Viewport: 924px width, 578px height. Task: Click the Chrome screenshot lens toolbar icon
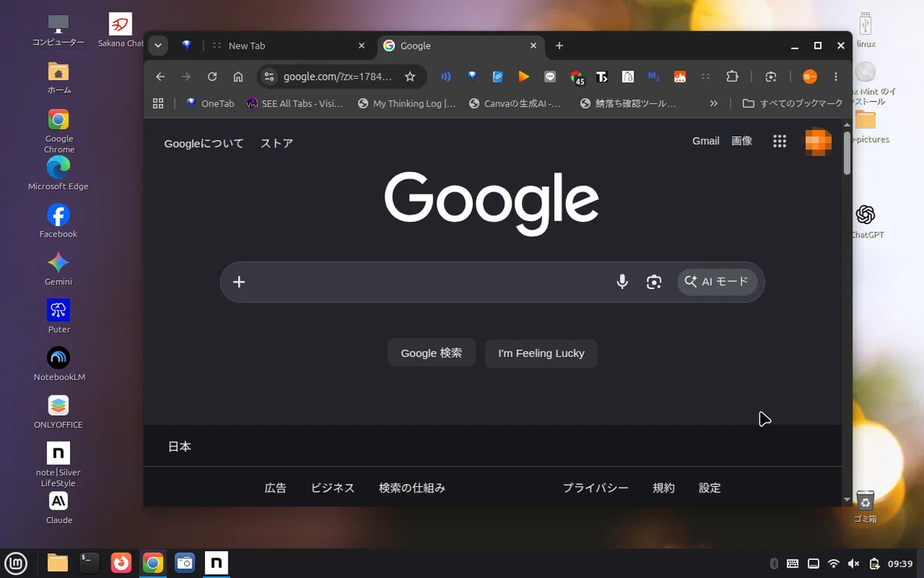click(x=771, y=76)
